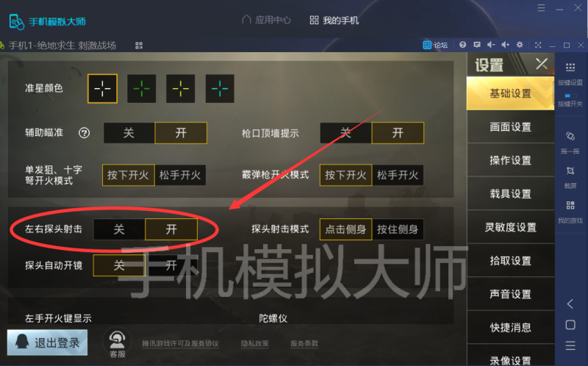This screenshot has height=366, width=588.
Task: Open the help question mark in toolbar
Action: pos(463,45)
